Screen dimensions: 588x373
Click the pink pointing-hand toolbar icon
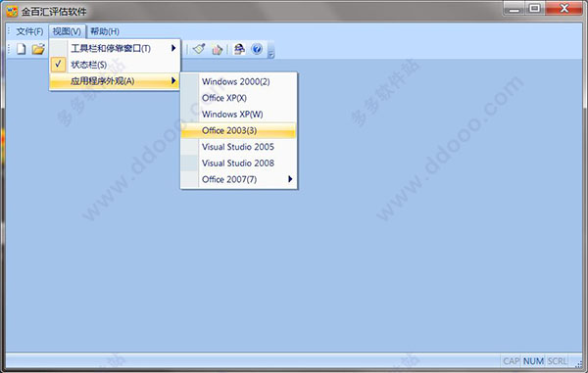tap(218, 49)
